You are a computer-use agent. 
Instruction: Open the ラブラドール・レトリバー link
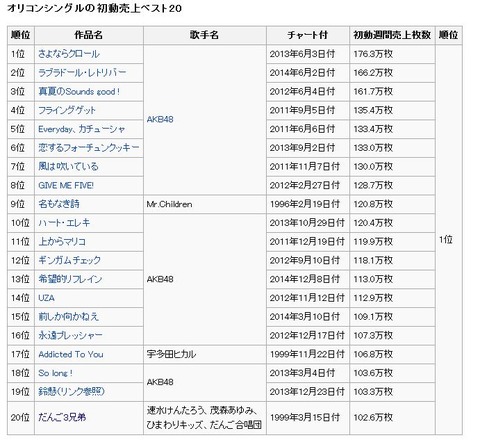click(x=82, y=73)
